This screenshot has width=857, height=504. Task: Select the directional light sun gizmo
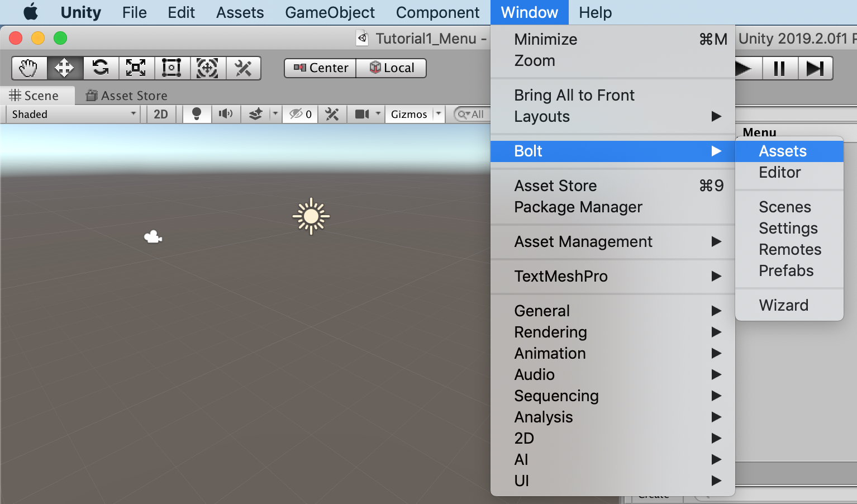tap(311, 216)
